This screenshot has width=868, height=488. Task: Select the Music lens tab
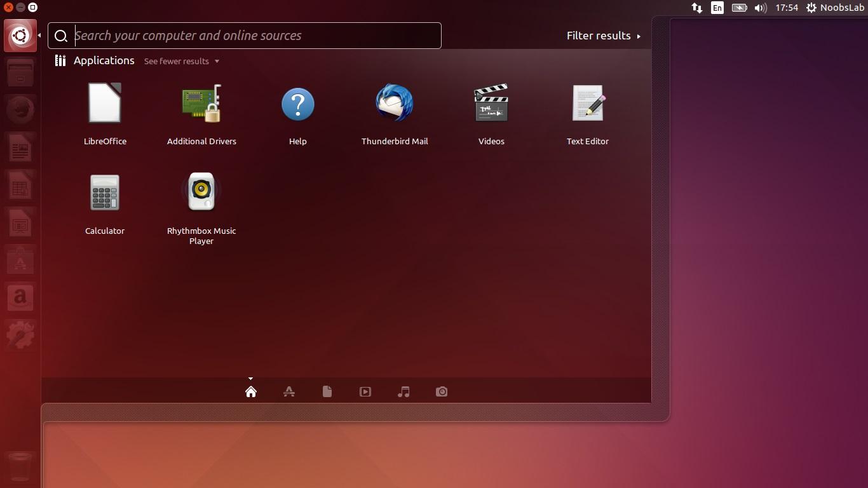pos(403,391)
